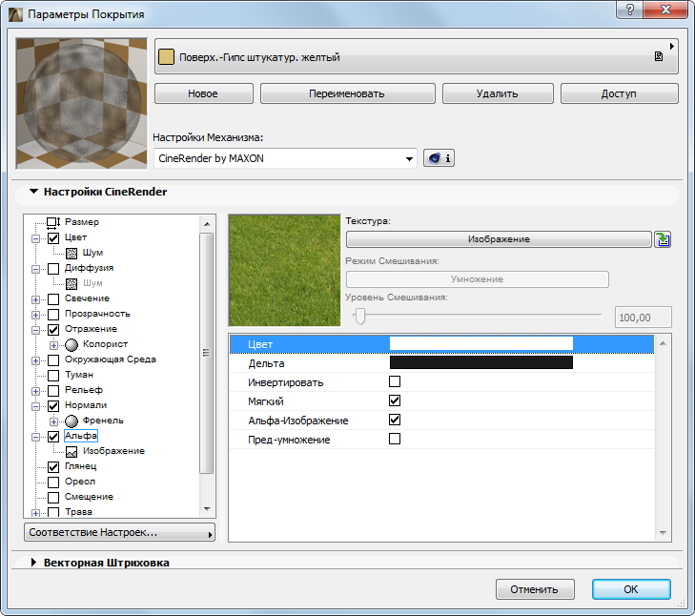Select the Альфа channel in the tree
This screenshot has width=695, height=616.
point(81,436)
